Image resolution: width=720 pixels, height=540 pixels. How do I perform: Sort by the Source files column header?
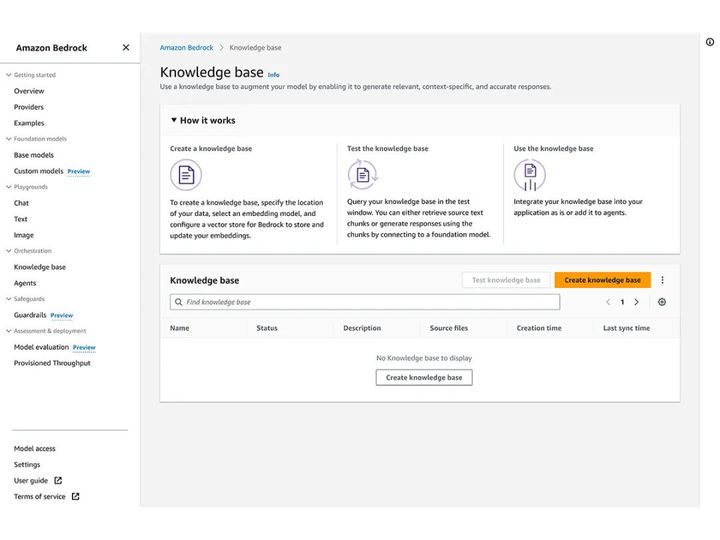[449, 328]
